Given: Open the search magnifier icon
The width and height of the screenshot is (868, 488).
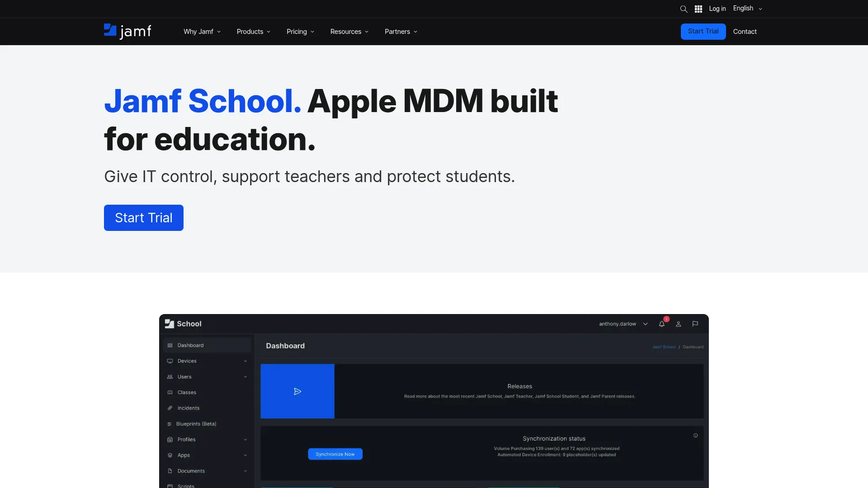Looking at the screenshot, I should click(684, 9).
